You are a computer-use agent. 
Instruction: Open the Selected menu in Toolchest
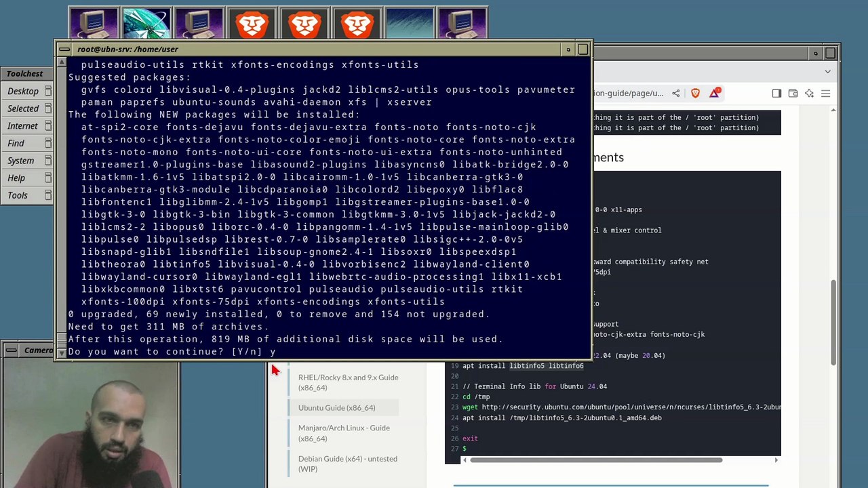(x=23, y=108)
